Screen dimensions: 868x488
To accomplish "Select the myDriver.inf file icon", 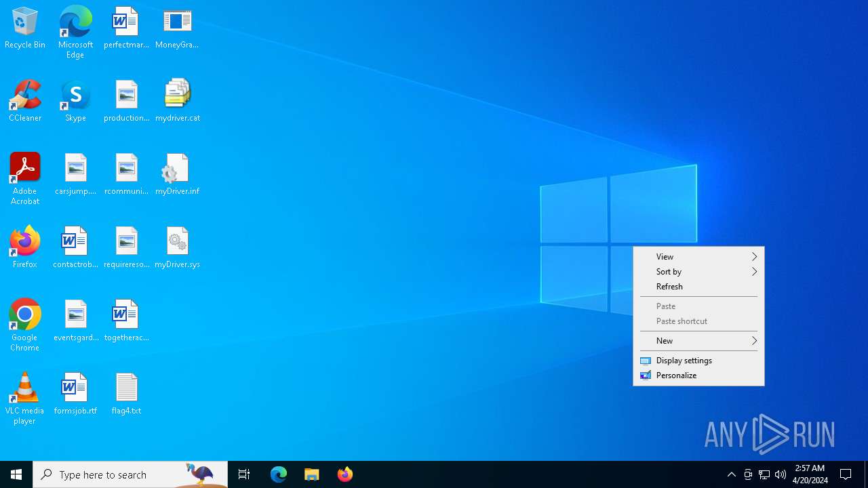I will [177, 175].
